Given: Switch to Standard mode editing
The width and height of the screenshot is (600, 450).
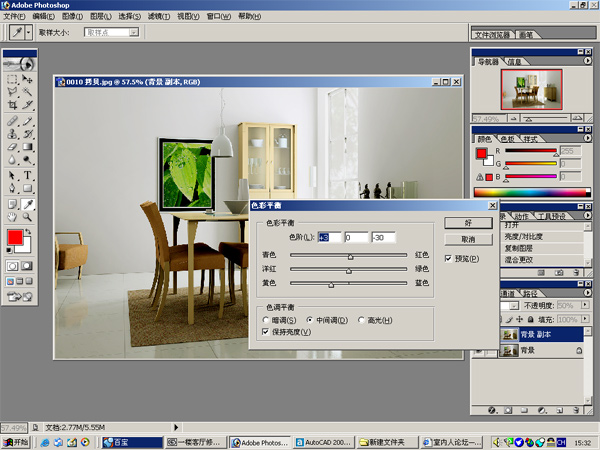Looking at the screenshot, I should [12, 266].
